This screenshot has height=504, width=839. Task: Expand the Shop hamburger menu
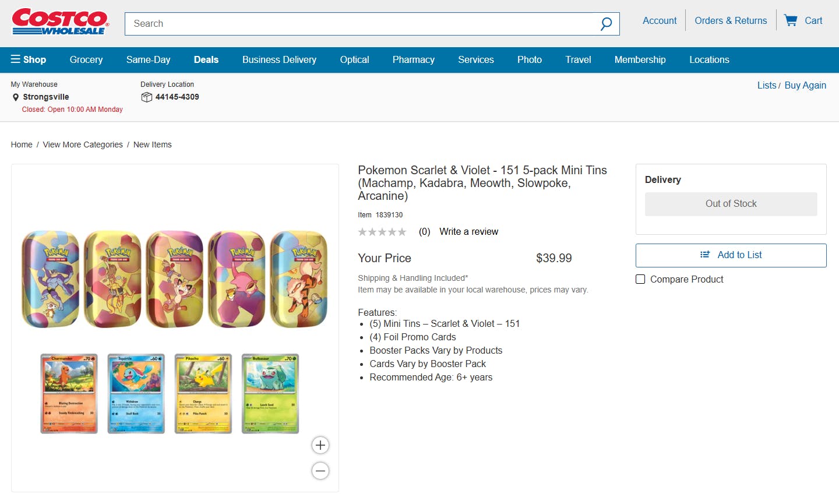[x=29, y=59]
